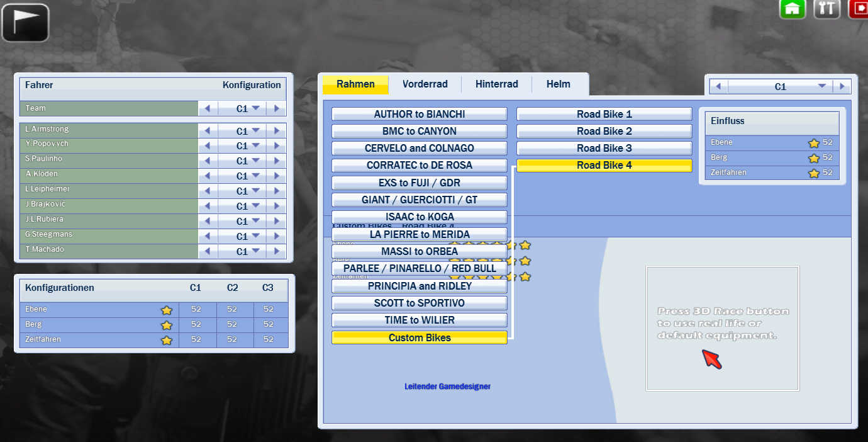Click right arrow for A.Kloden configuration

276,176
